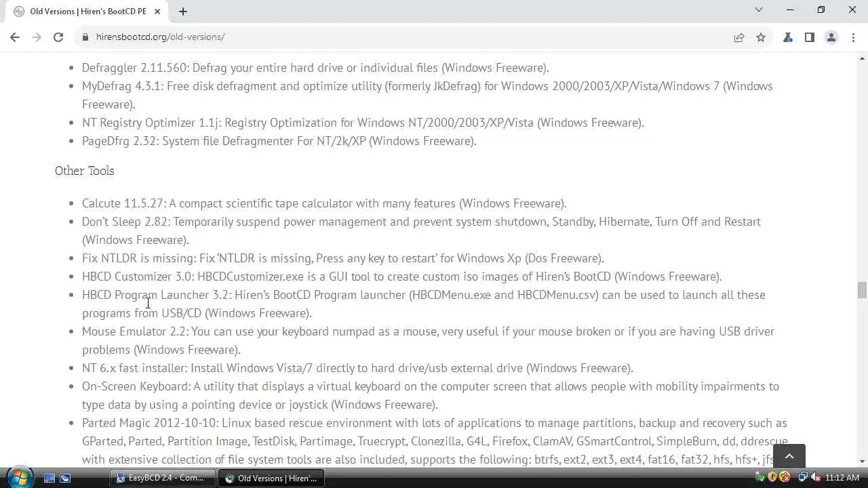Click the 'Mouse Emulator 2.2' text
This screenshot has width=868, height=488.
point(134,331)
